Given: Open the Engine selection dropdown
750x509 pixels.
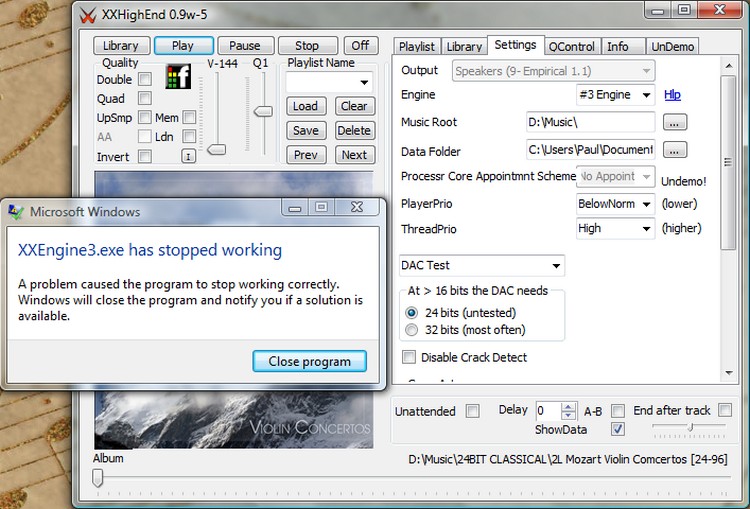Looking at the screenshot, I should (x=646, y=95).
